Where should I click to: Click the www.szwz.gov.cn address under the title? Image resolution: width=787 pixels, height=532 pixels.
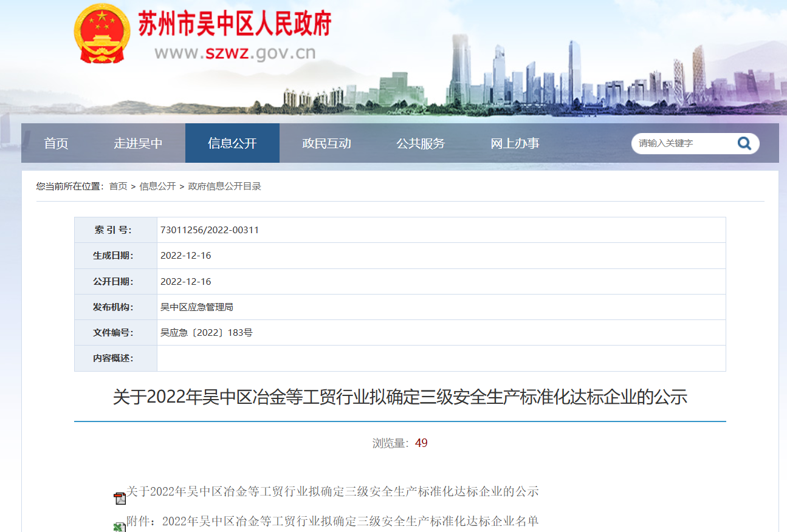pos(235,53)
